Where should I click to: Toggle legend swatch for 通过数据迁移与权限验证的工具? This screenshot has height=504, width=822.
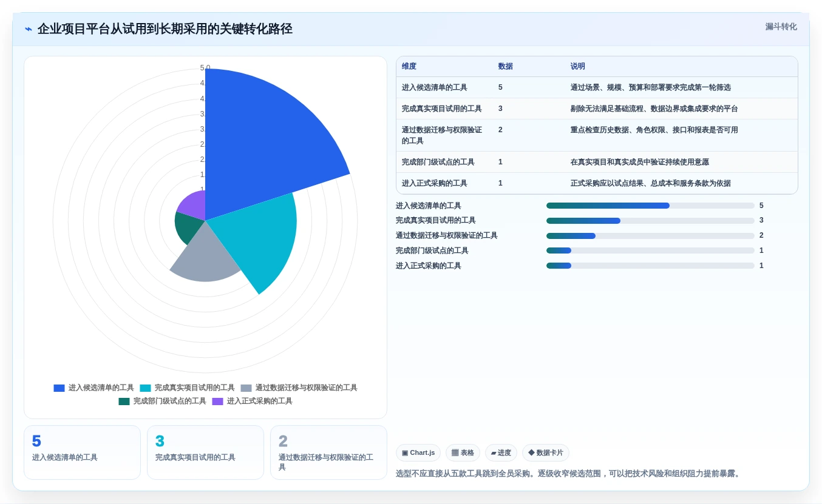click(246, 388)
